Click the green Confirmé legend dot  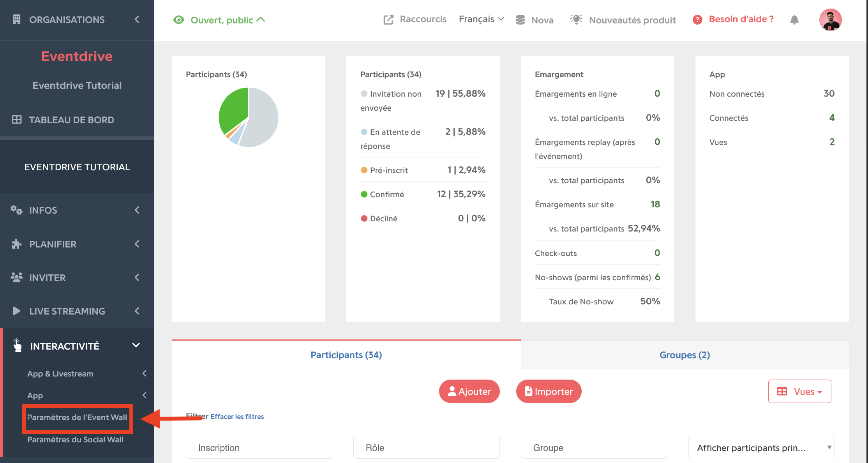(364, 194)
